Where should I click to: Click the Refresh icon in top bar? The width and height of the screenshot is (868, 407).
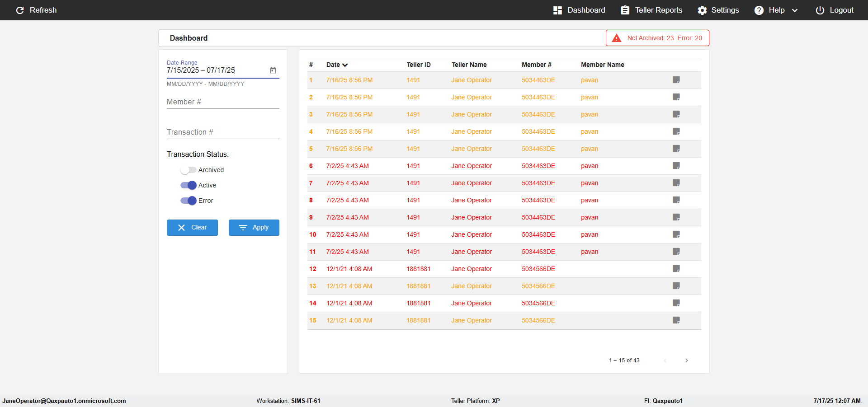[x=20, y=10]
